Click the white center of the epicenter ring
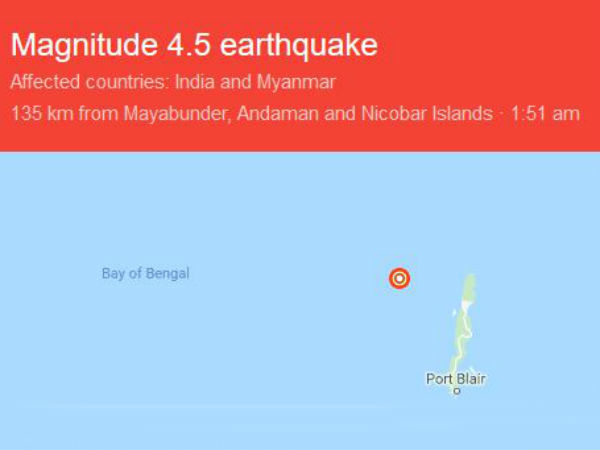This screenshot has height=450, width=600. (399, 278)
